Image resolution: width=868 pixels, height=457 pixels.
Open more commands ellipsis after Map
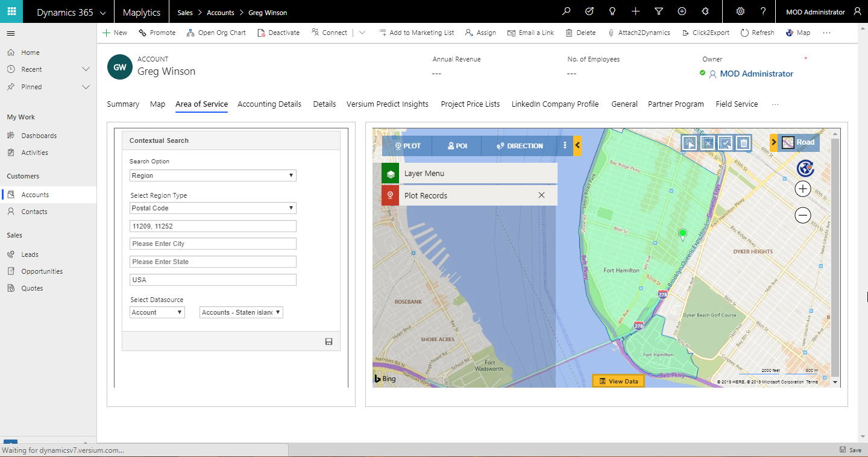(x=826, y=33)
